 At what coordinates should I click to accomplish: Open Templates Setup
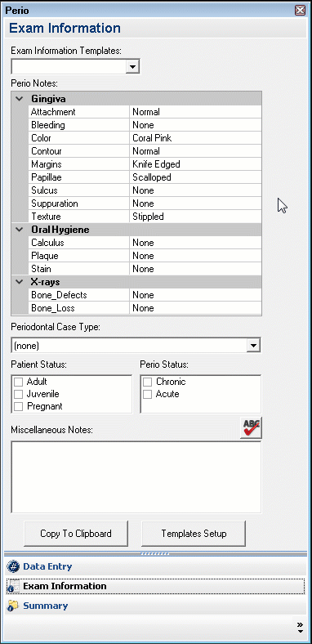(194, 534)
